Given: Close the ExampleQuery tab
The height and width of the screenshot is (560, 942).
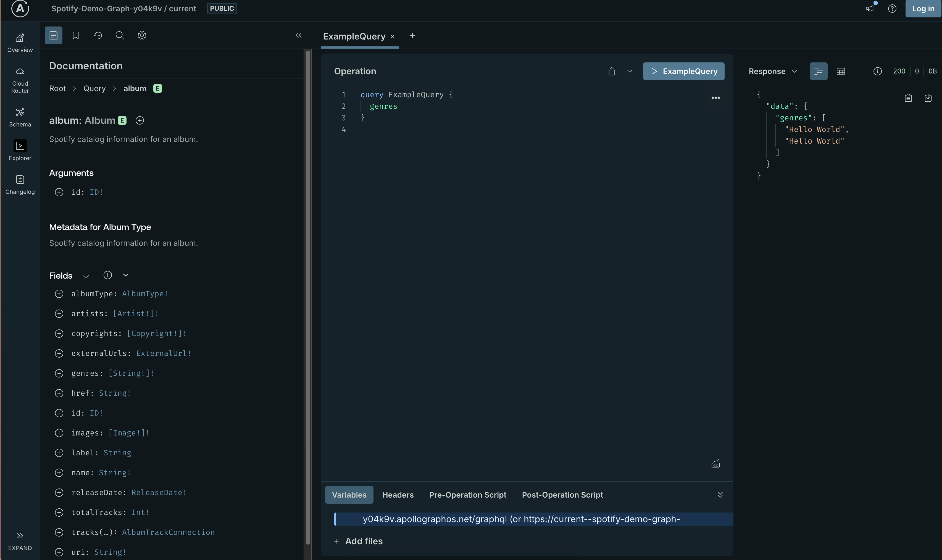Looking at the screenshot, I should pos(393,37).
